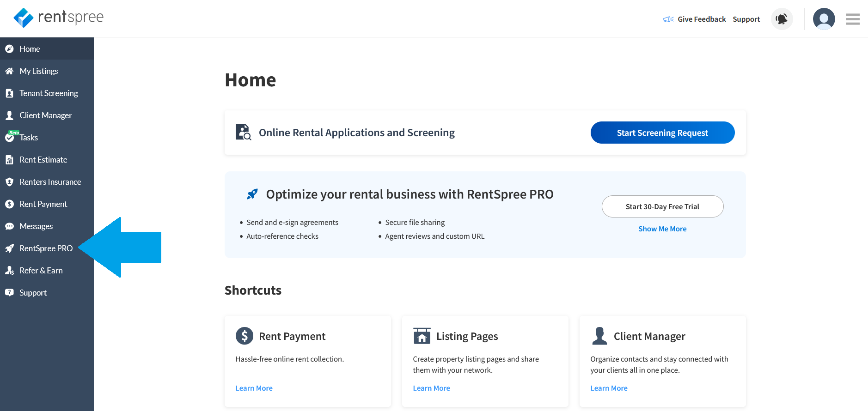Viewport: 868px width, 411px height.
Task: Click the blue rocket icon in PRO banner
Action: pyautogui.click(x=252, y=194)
